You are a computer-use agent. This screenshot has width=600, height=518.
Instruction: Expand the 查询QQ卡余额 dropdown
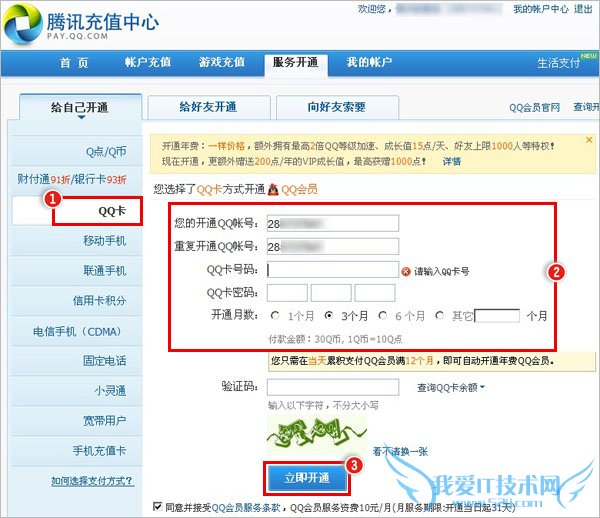[x=451, y=388]
